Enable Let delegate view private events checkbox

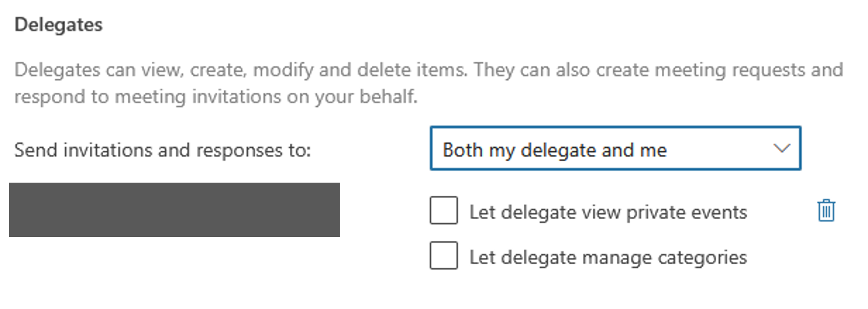tap(444, 210)
